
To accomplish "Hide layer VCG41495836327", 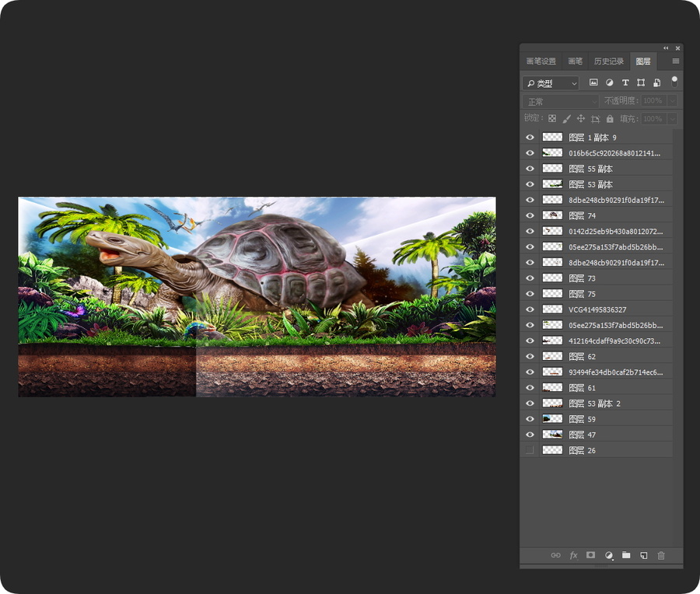I will point(530,309).
